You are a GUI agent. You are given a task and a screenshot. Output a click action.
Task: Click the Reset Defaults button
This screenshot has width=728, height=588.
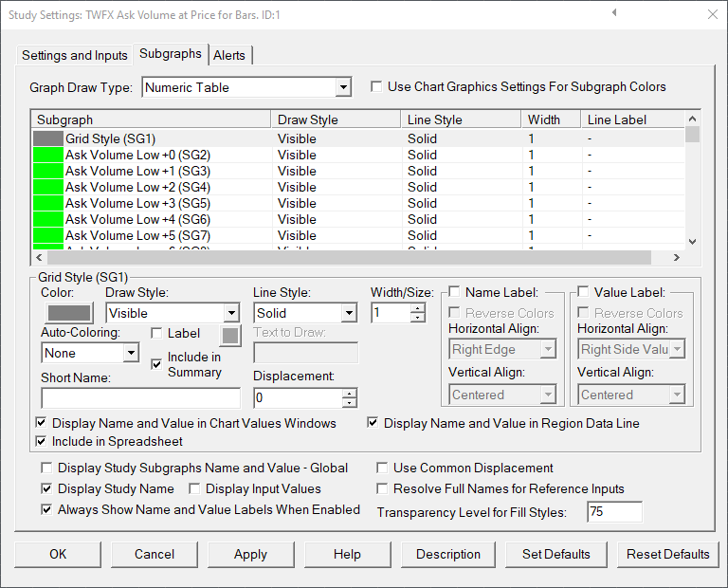pos(668,554)
